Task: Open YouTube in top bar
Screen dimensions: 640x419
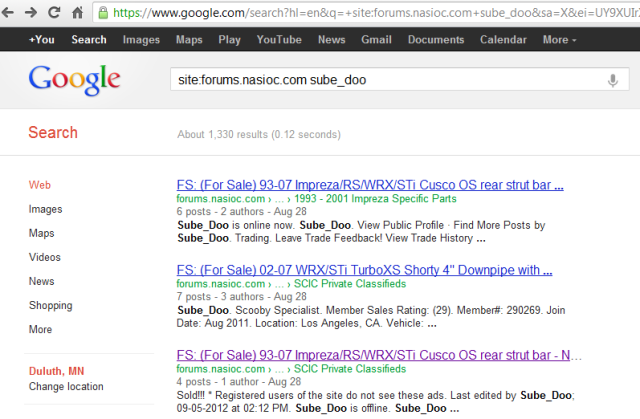Action: tap(279, 40)
